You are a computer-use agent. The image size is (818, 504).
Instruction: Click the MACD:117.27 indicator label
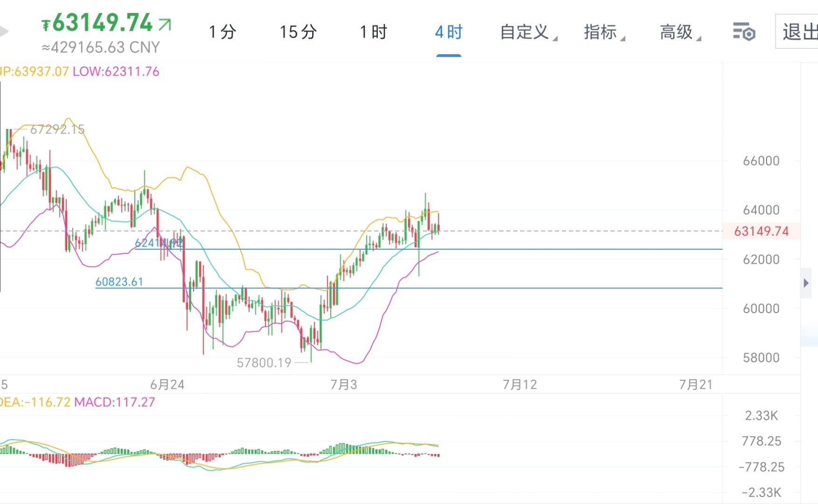[114, 402]
